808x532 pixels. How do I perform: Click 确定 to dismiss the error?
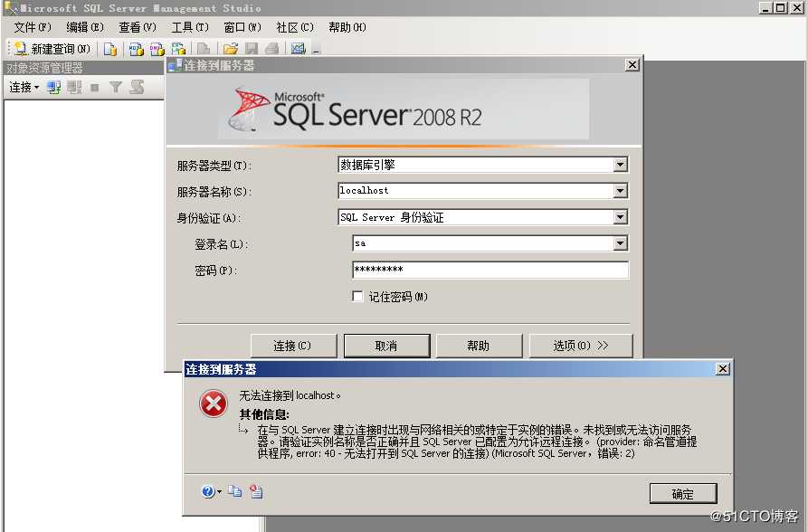tap(683, 493)
